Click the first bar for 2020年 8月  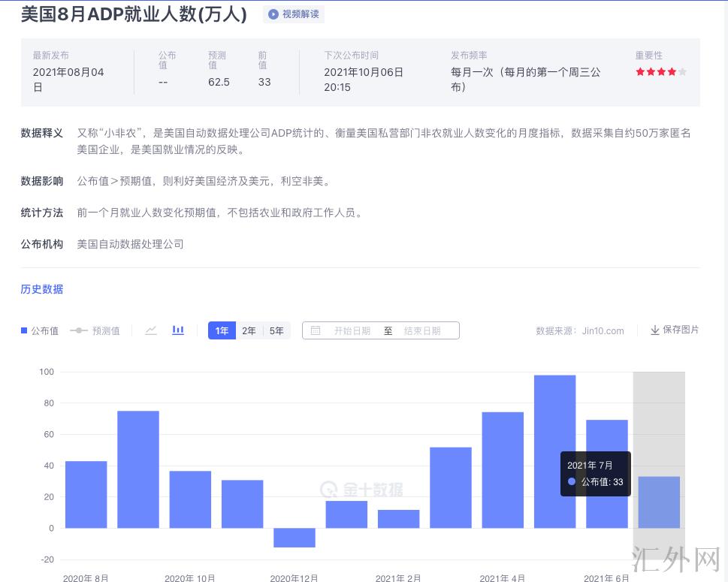(x=86, y=494)
